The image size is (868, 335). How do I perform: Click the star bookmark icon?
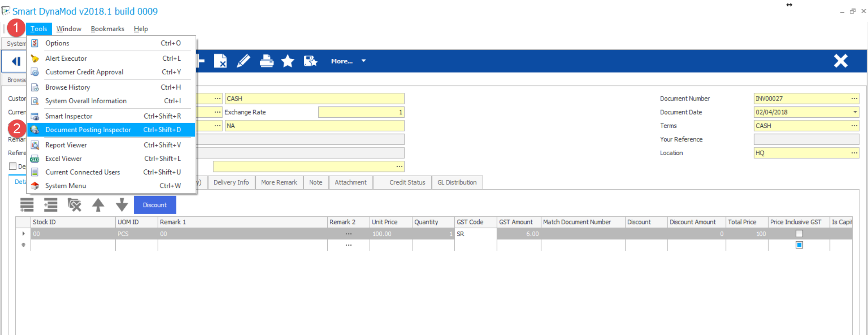point(288,61)
